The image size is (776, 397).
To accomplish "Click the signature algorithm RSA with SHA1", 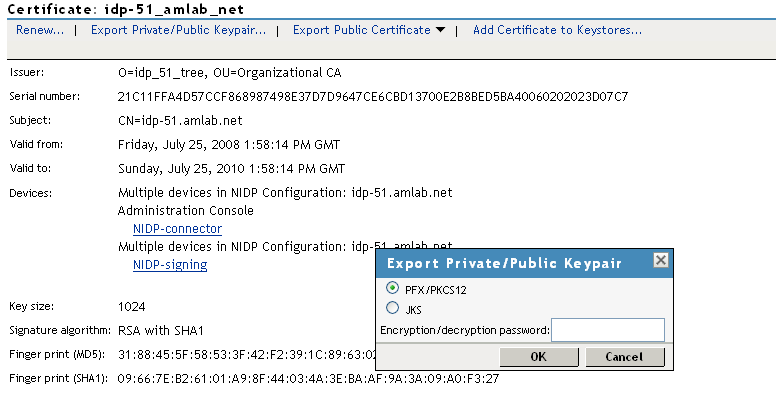I will point(161,331).
